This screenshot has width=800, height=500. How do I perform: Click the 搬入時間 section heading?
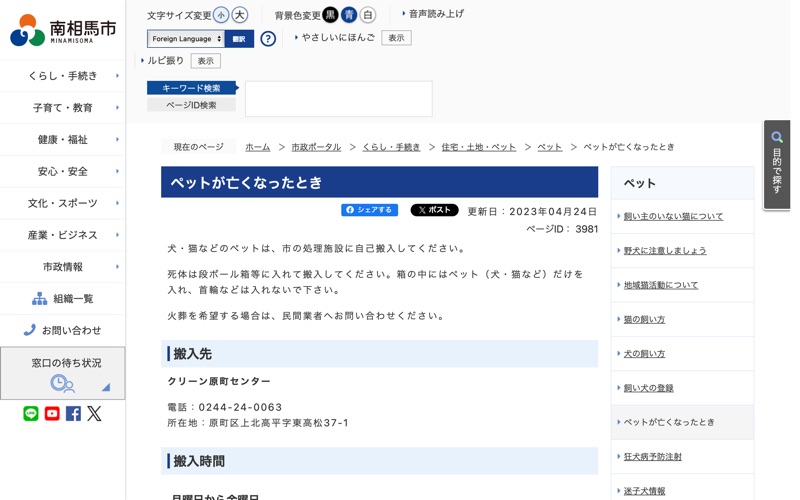click(380, 461)
